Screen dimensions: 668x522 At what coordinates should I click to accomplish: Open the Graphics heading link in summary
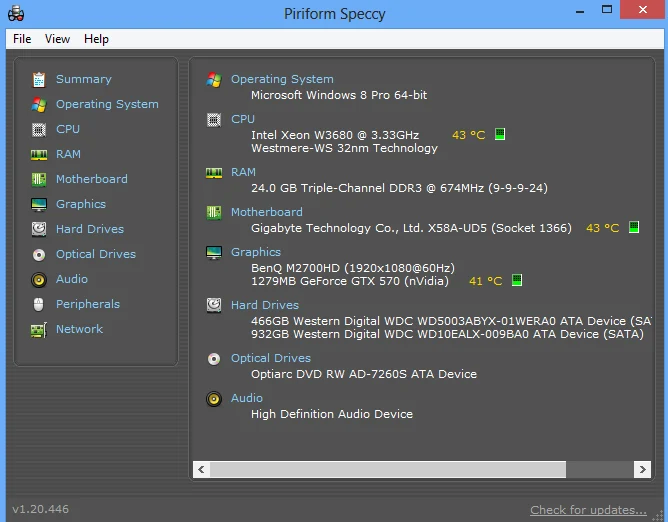click(256, 252)
